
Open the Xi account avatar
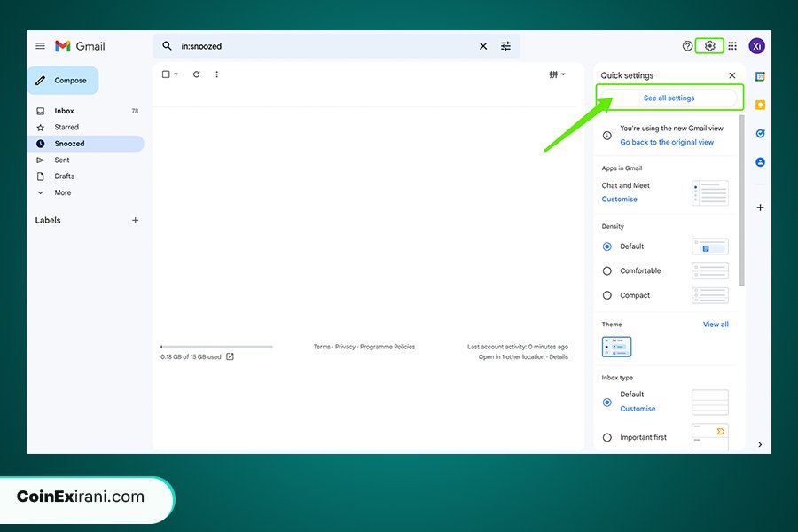(757, 46)
